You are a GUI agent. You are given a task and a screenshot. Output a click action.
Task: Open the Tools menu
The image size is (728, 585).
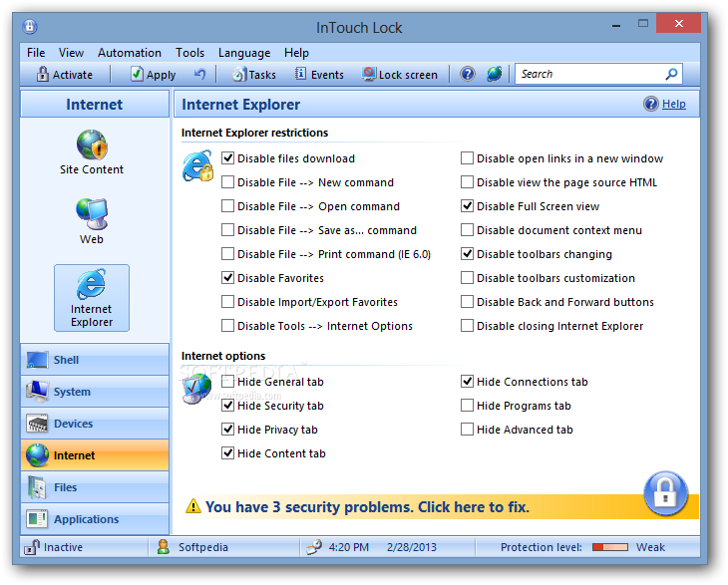[189, 53]
